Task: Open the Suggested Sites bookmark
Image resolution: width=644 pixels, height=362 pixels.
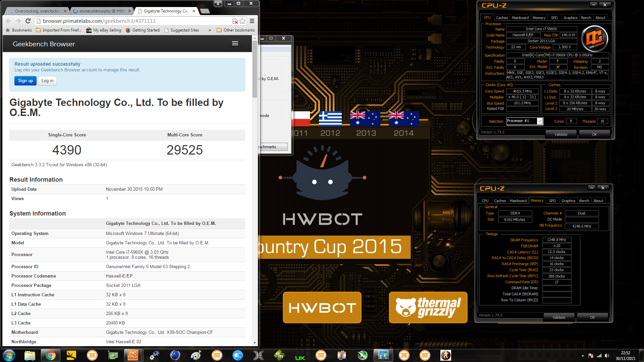Action: click(x=181, y=30)
